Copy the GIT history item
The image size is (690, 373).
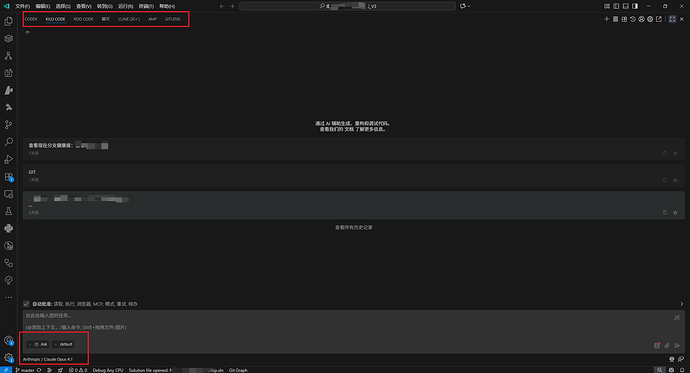[665, 180]
